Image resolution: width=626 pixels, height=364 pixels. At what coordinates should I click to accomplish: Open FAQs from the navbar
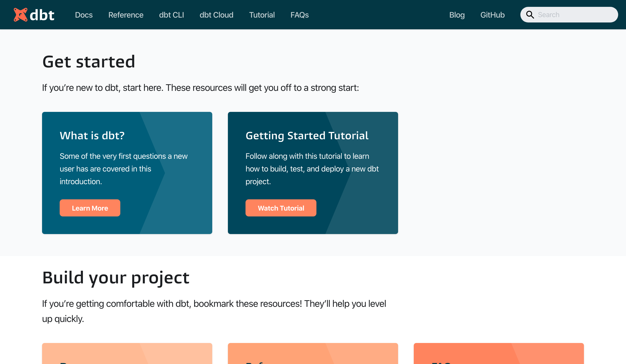[300, 15]
